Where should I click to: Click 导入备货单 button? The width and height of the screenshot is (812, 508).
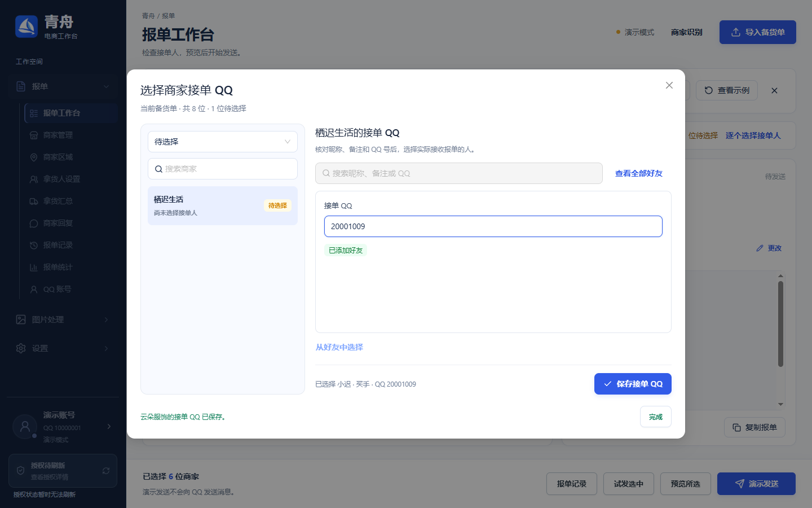[758, 32]
